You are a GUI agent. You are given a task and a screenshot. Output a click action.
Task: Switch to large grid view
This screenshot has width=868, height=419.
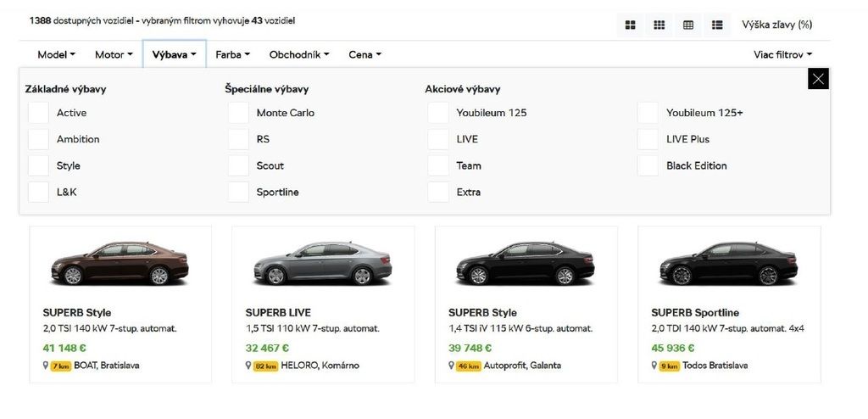(630, 25)
